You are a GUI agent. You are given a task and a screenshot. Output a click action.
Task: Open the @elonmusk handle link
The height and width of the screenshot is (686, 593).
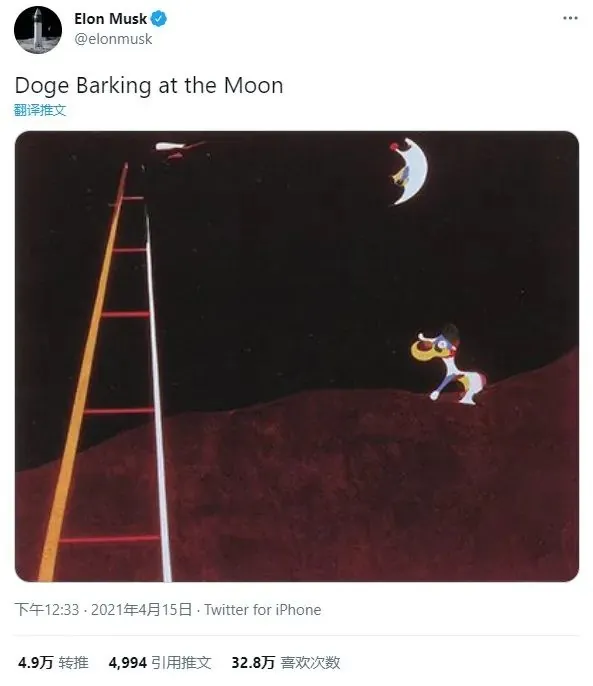click(113, 39)
